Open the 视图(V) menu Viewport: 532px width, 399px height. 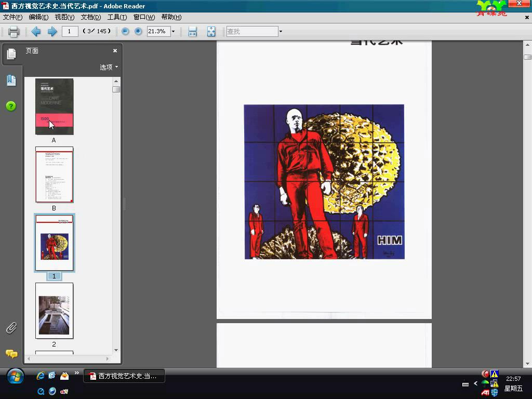tap(64, 17)
